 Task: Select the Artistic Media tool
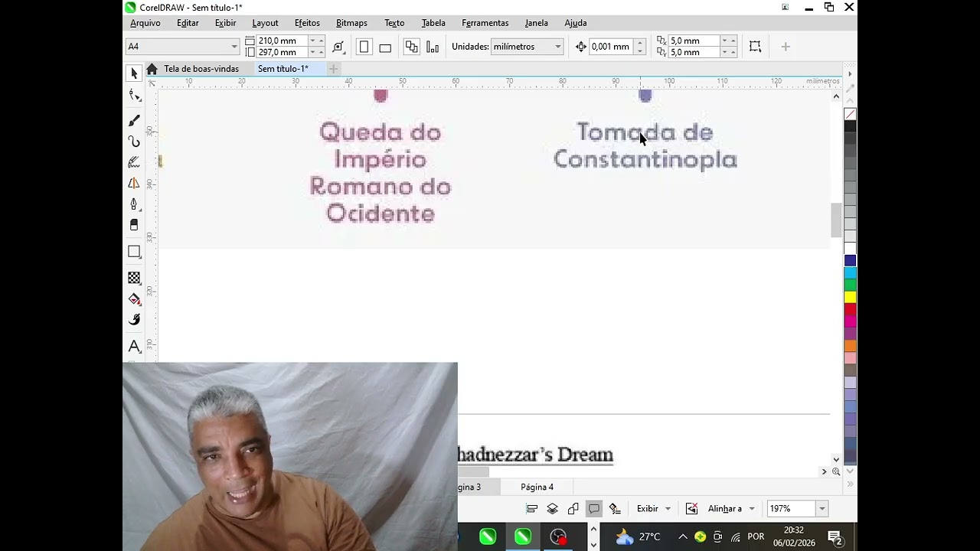coord(135,162)
